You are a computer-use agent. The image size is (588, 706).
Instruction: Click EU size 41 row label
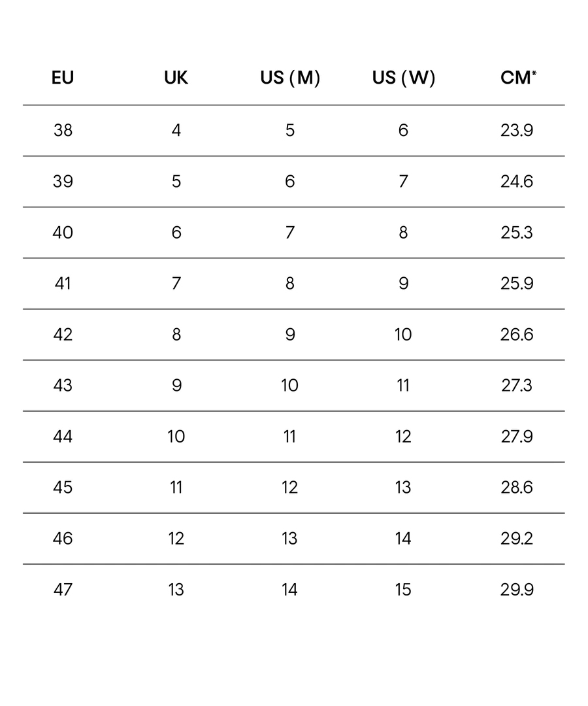[x=63, y=283]
